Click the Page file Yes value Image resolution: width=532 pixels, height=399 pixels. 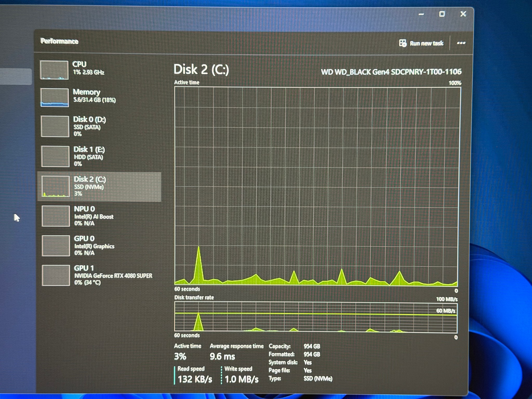point(308,370)
